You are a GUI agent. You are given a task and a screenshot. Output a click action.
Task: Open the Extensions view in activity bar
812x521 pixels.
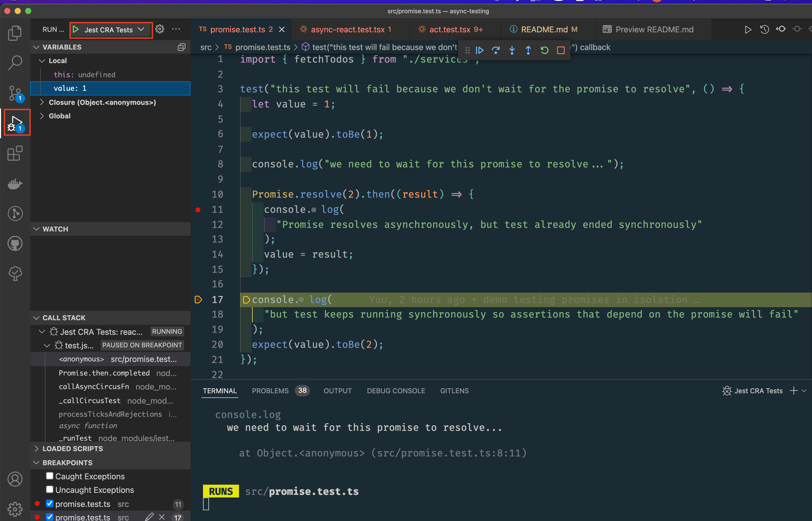coord(15,154)
